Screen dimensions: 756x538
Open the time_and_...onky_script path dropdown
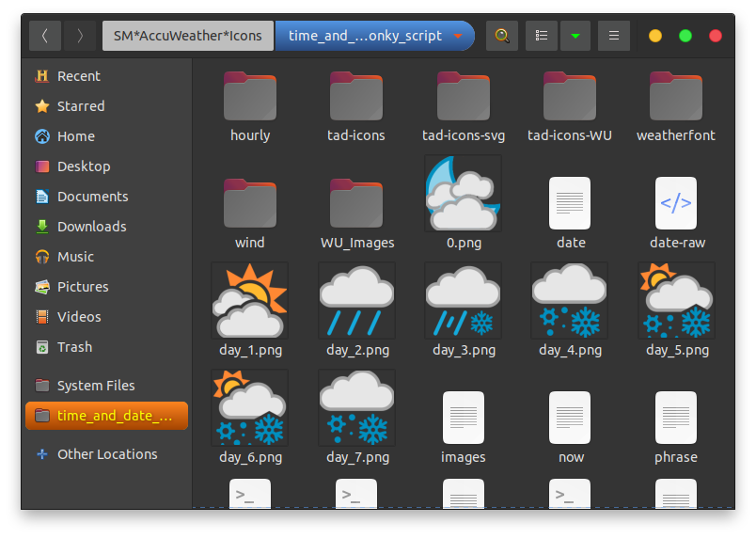pos(374,36)
